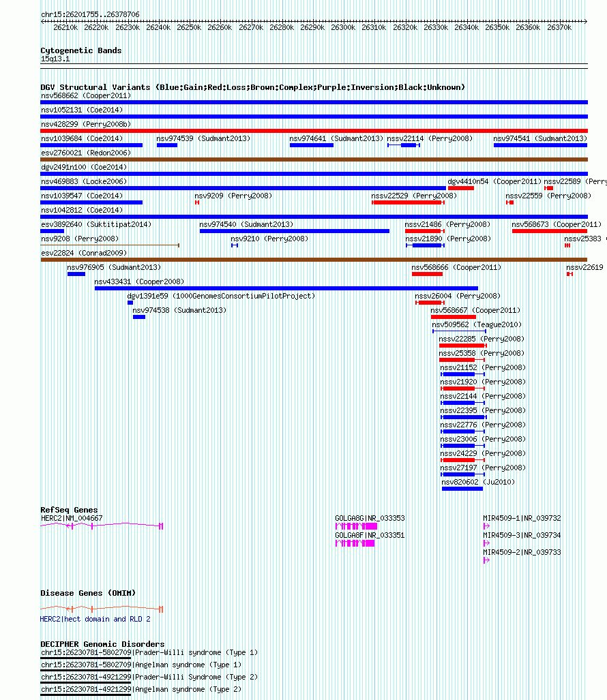Screen dimensions: 607x700
Task: Click GOLGA8G|NR_033353 gene label
Action: coord(370,518)
